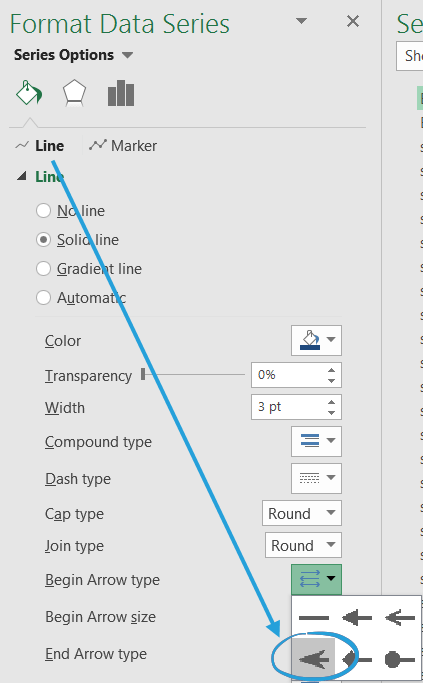Open the Cap type Round dropdown
The height and width of the screenshot is (683, 423).
point(302,514)
